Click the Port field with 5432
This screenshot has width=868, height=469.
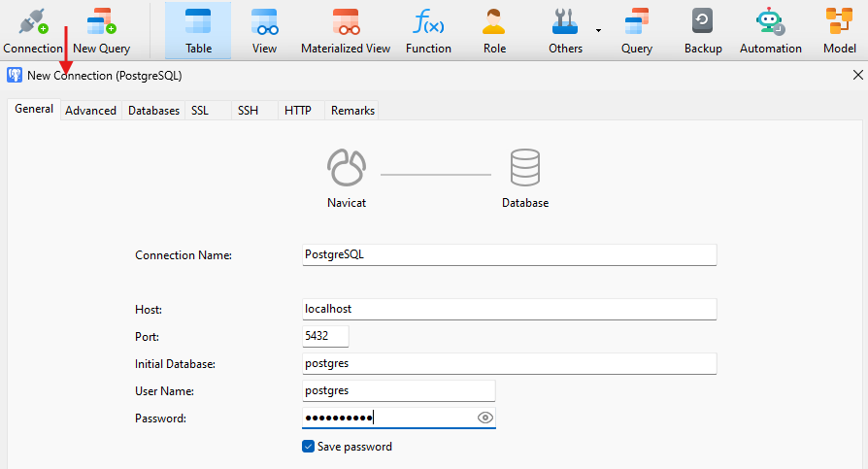click(325, 336)
